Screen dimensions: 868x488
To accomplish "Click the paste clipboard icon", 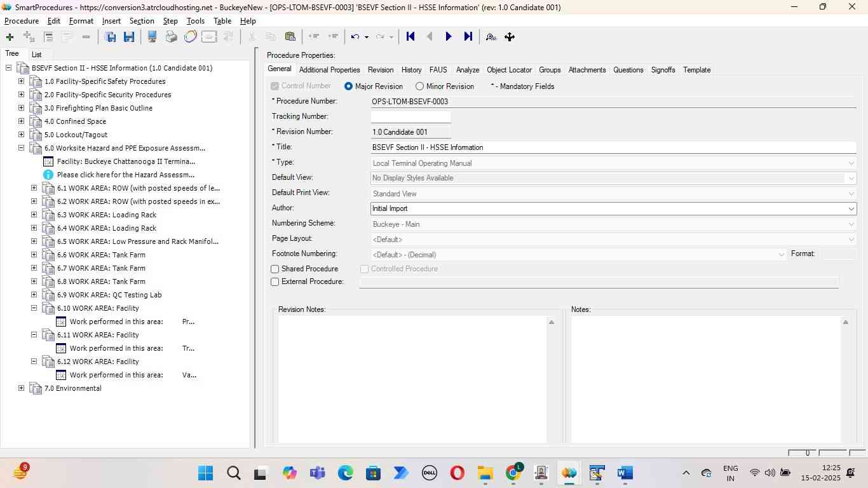I will pos(290,37).
